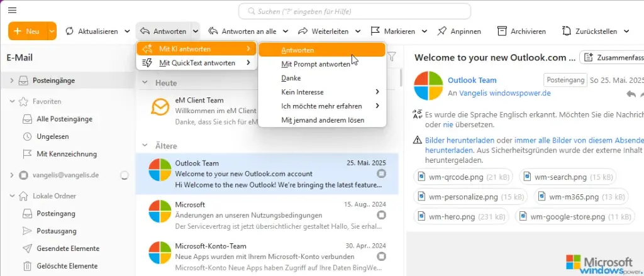644x276 pixels.
Task: Choose Mit jemand anderem lösen entry
Action: point(322,120)
